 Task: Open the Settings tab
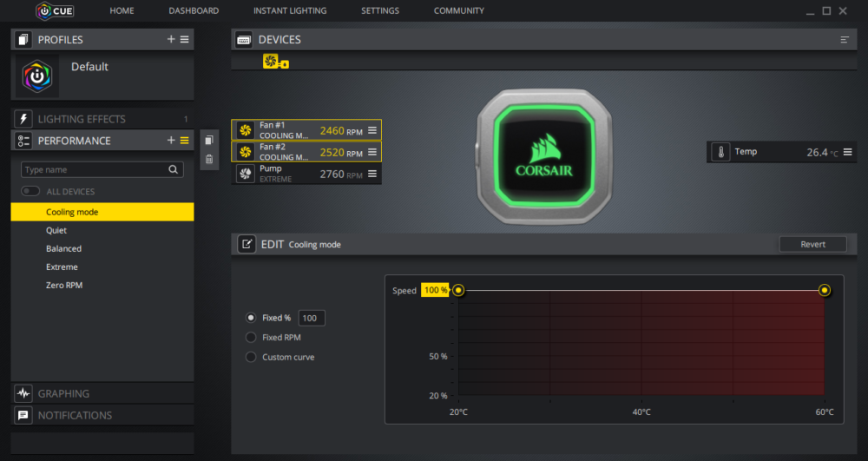(x=380, y=10)
